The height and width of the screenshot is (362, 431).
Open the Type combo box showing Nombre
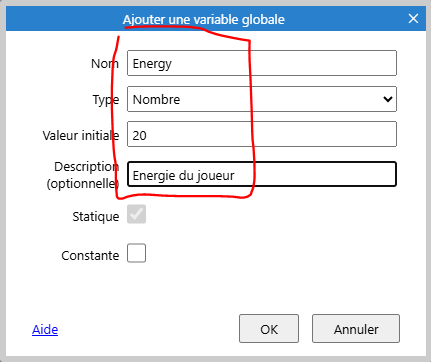[x=262, y=99]
